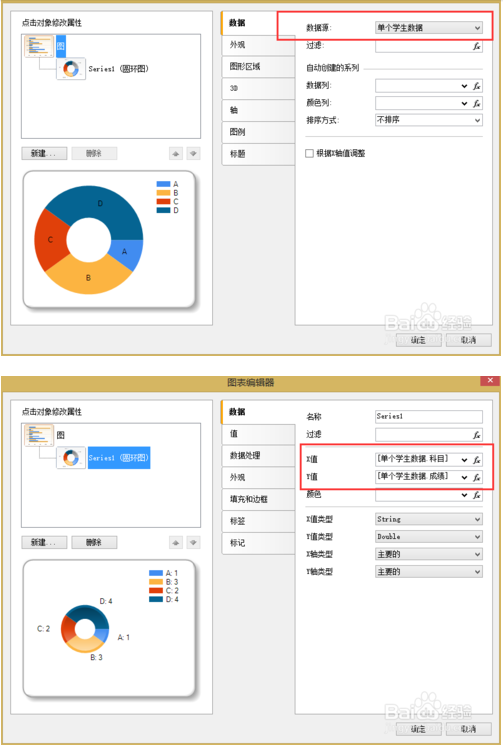This screenshot has width=503, height=748.
Task: Click 新建... button in the 数据源 dialog
Action: pyautogui.click(x=44, y=154)
